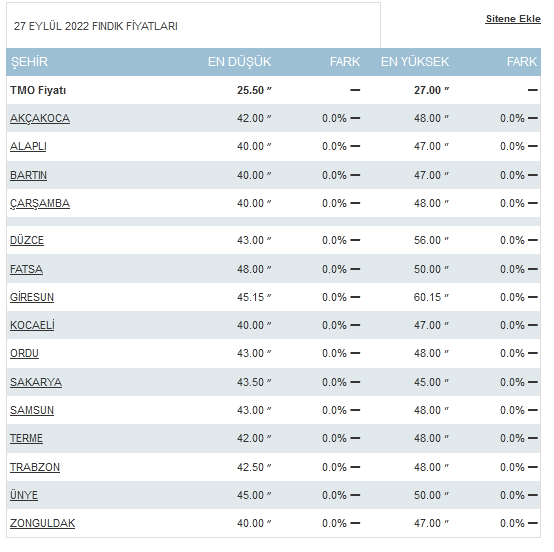Open the ZONGULDAK city link
This screenshot has width=554, height=552.
(x=42, y=523)
